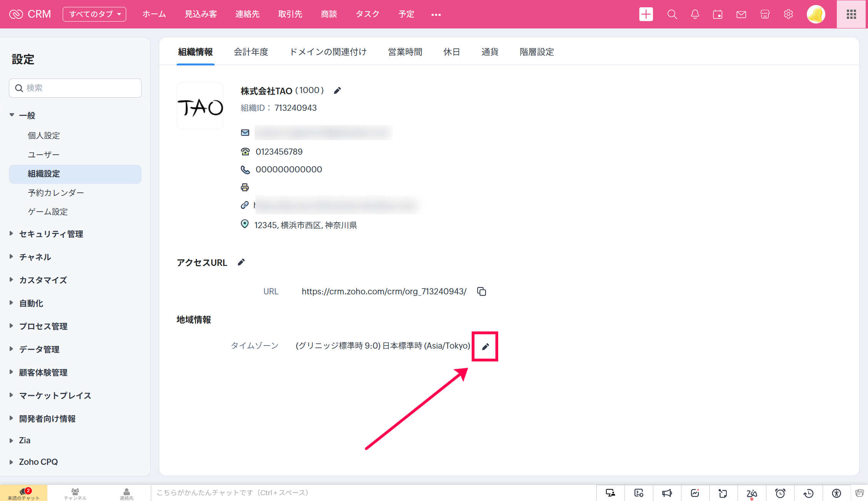Switch to the 会計年度 tab
Image resolution: width=868 pixels, height=501 pixels.
click(x=251, y=52)
